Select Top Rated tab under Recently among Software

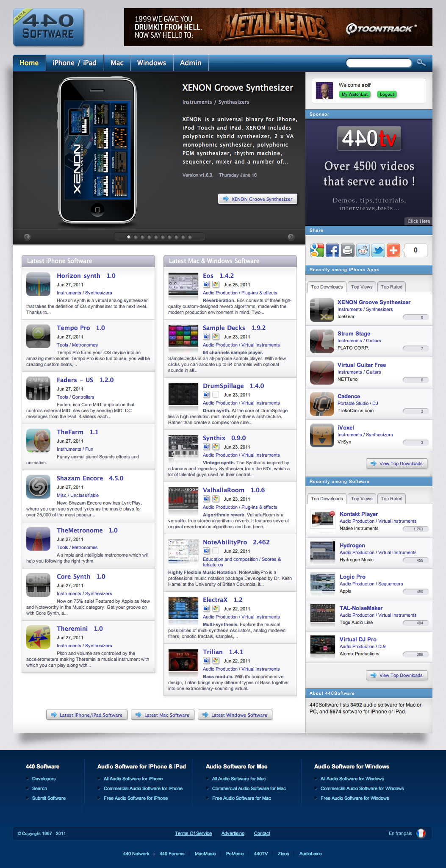point(391,499)
